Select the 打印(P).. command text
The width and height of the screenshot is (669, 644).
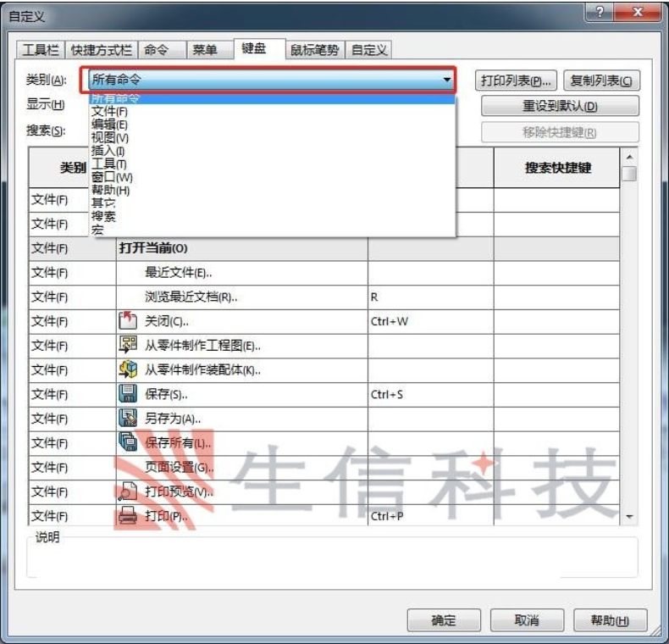[166, 516]
